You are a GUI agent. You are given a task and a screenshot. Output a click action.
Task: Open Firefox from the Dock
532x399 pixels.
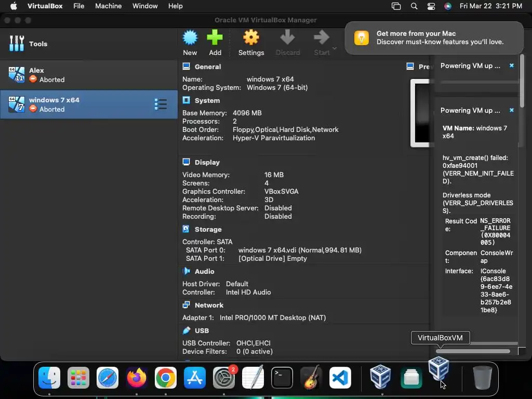(137, 378)
